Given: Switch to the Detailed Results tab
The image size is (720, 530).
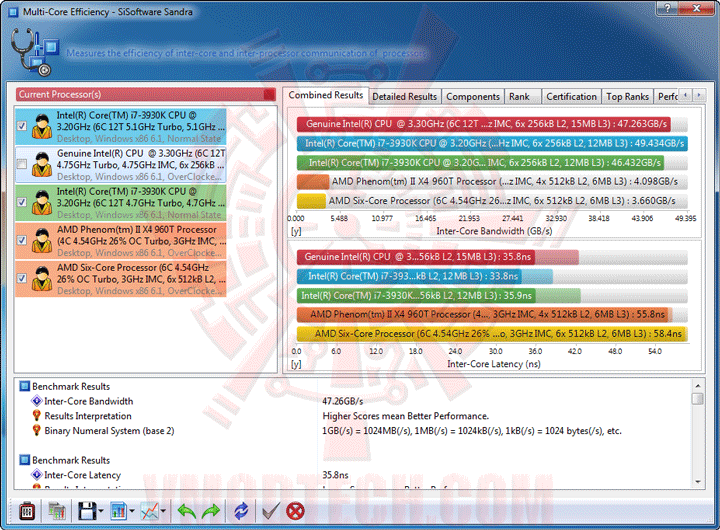Looking at the screenshot, I should pyautogui.click(x=405, y=96).
